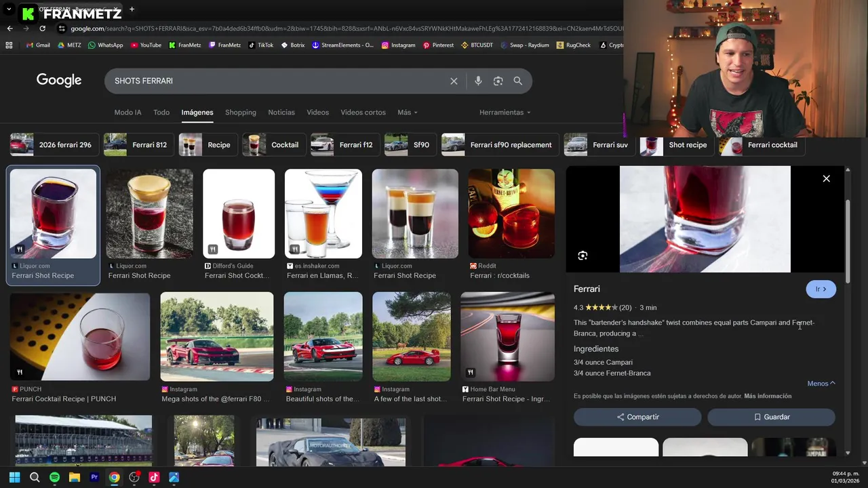This screenshot has height=488, width=868.
Task: Go back to the previous page
Action: pyautogui.click(x=9, y=28)
